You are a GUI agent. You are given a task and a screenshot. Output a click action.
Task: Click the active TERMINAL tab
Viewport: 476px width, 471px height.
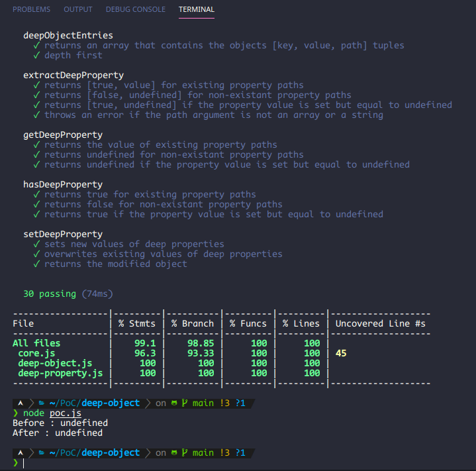click(x=197, y=9)
